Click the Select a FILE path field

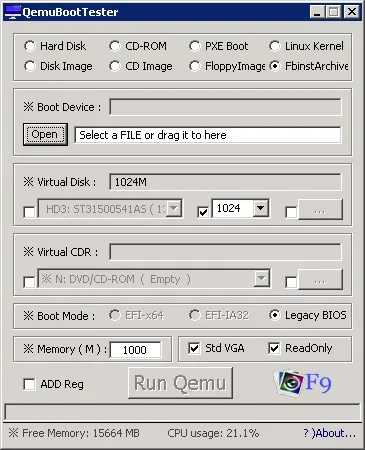pyautogui.click(x=208, y=135)
